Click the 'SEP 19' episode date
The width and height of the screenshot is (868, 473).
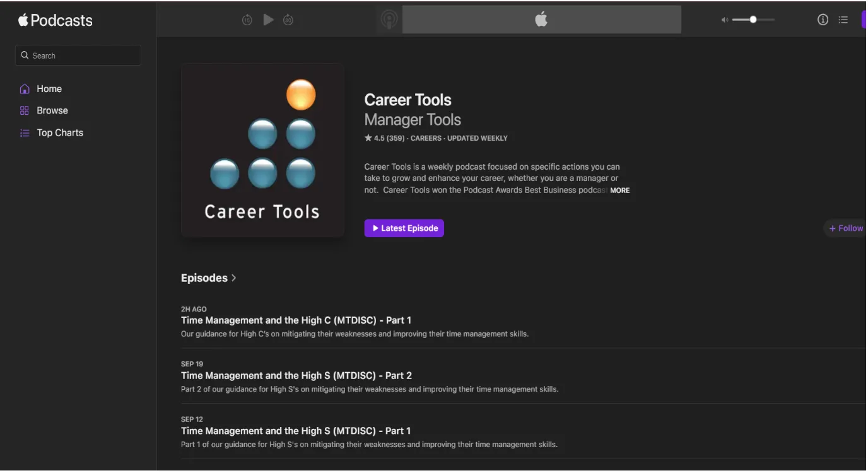pyautogui.click(x=192, y=365)
